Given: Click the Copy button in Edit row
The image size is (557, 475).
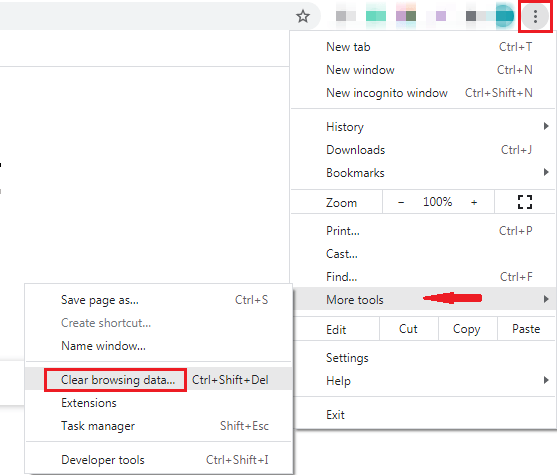Looking at the screenshot, I should pos(467,329).
